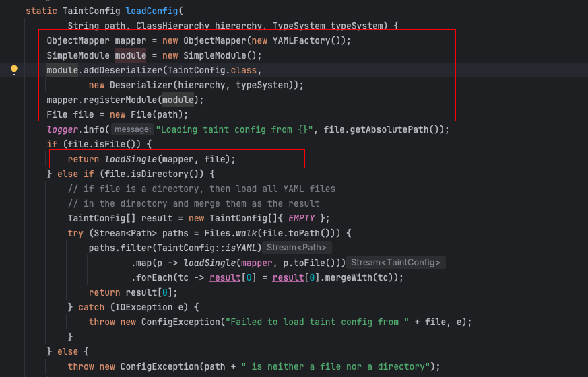Screen dimensions: 588x377
Task: Click the italic 'logger' identifier
Action: tap(62, 129)
